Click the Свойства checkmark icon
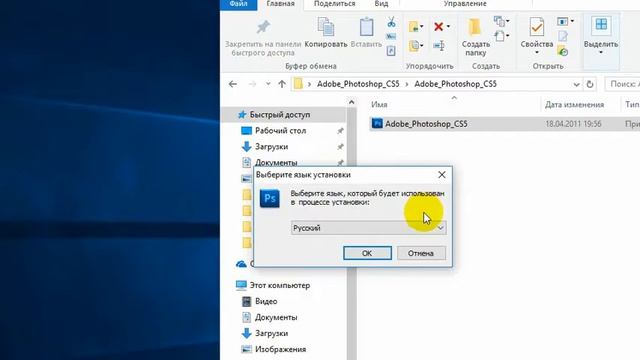 [536, 27]
